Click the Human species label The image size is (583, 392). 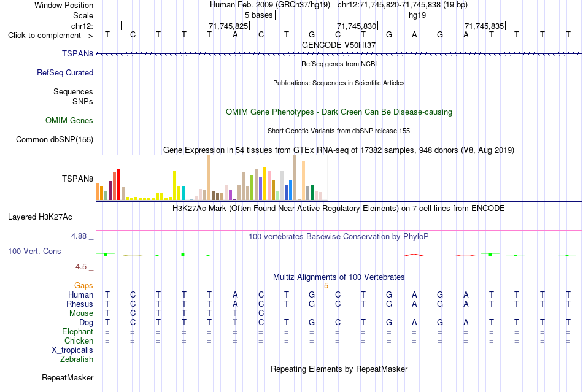point(80,294)
